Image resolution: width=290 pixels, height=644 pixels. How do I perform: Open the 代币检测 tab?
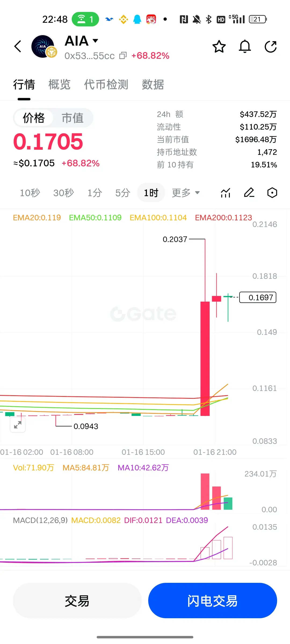coord(106,85)
